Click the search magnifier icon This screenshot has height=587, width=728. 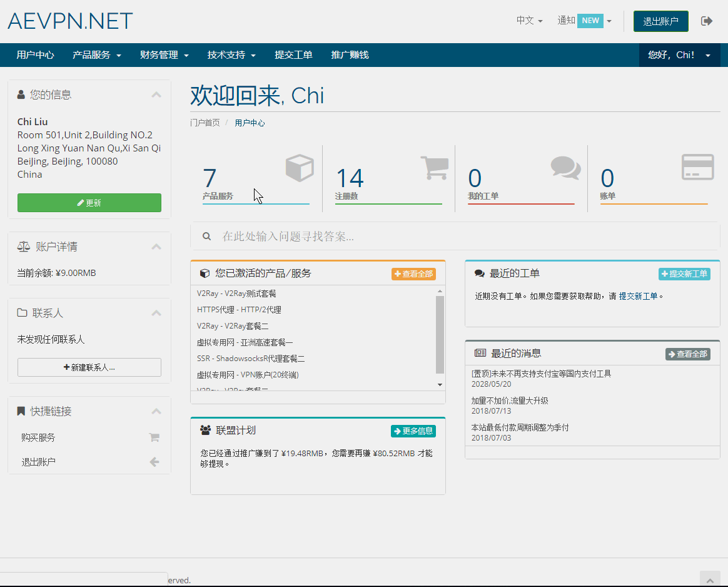[x=206, y=237]
